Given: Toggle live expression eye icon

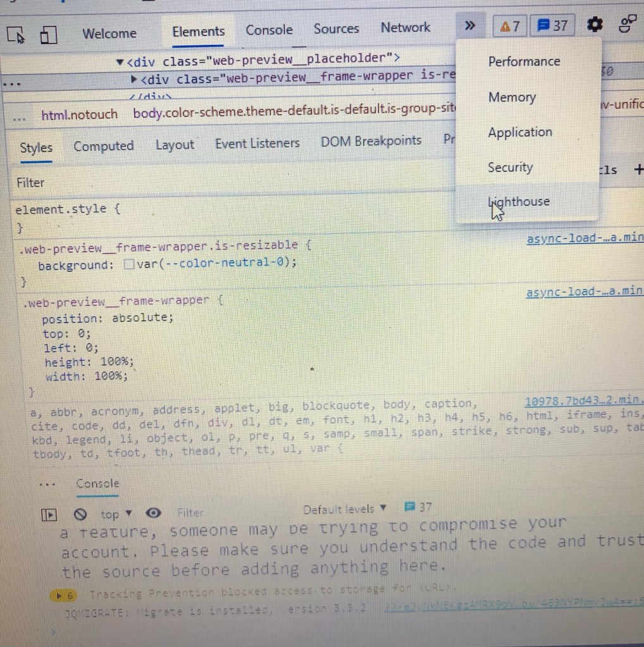Looking at the screenshot, I should pos(153,512).
